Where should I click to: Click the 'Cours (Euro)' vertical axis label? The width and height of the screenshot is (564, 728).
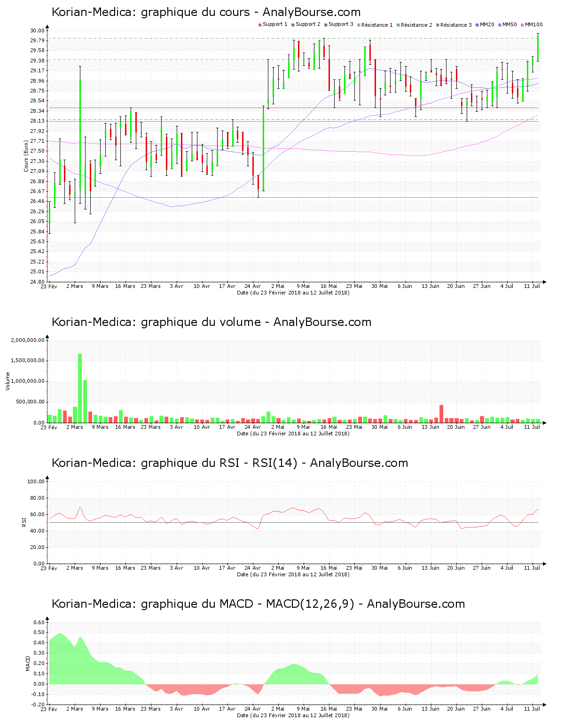click(26, 156)
